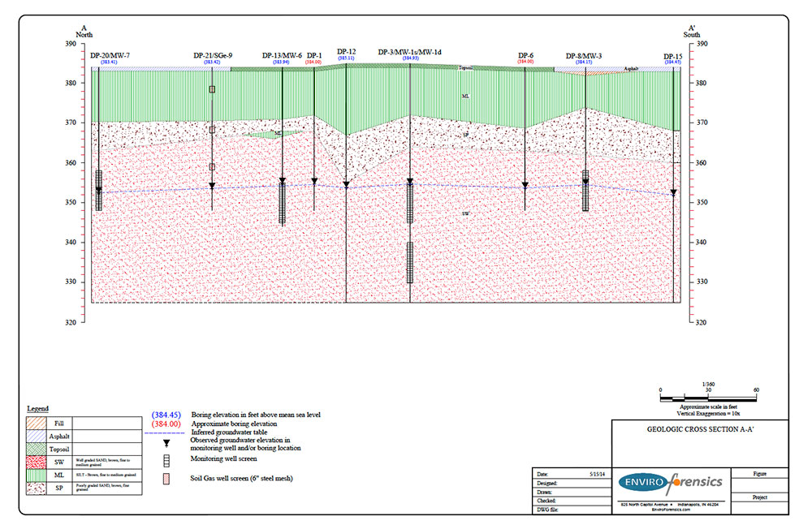This screenshot has height=525, width=812.
Task: Click the "Legend" heading
Action: pyautogui.click(x=38, y=408)
